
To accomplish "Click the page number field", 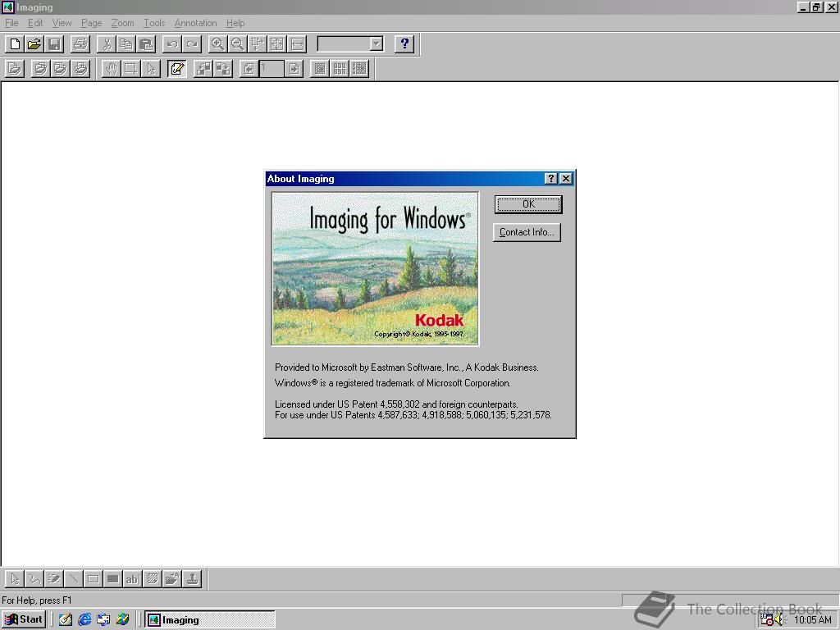I will pos(271,69).
